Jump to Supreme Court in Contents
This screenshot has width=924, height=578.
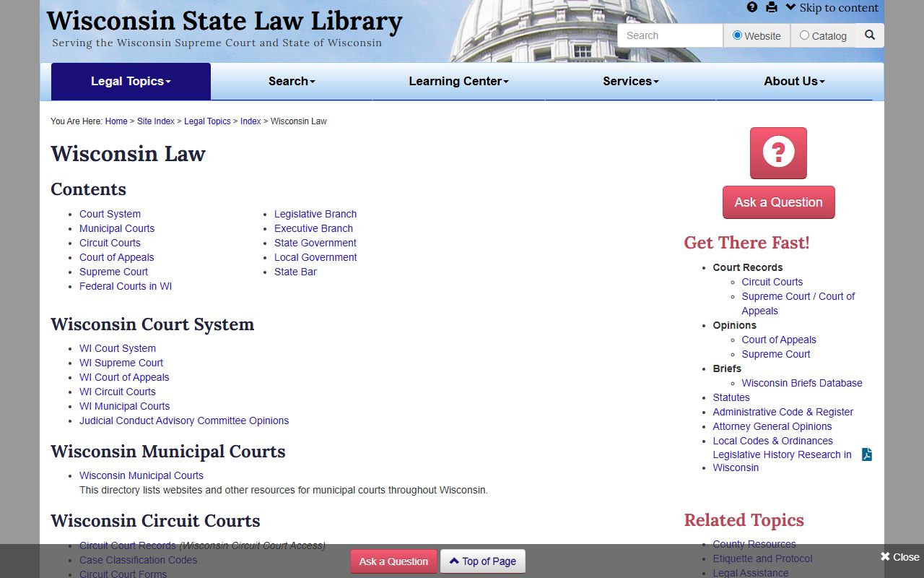coord(113,272)
